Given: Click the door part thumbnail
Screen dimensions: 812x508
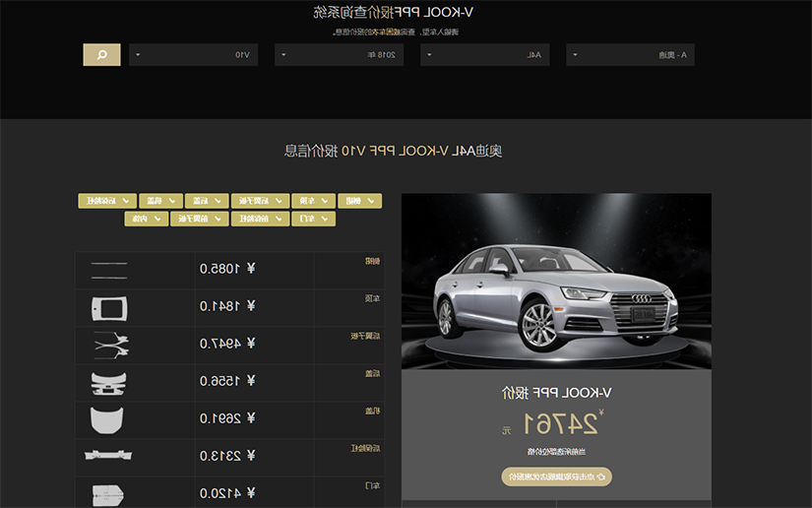Looking at the screenshot, I should coord(107,495).
